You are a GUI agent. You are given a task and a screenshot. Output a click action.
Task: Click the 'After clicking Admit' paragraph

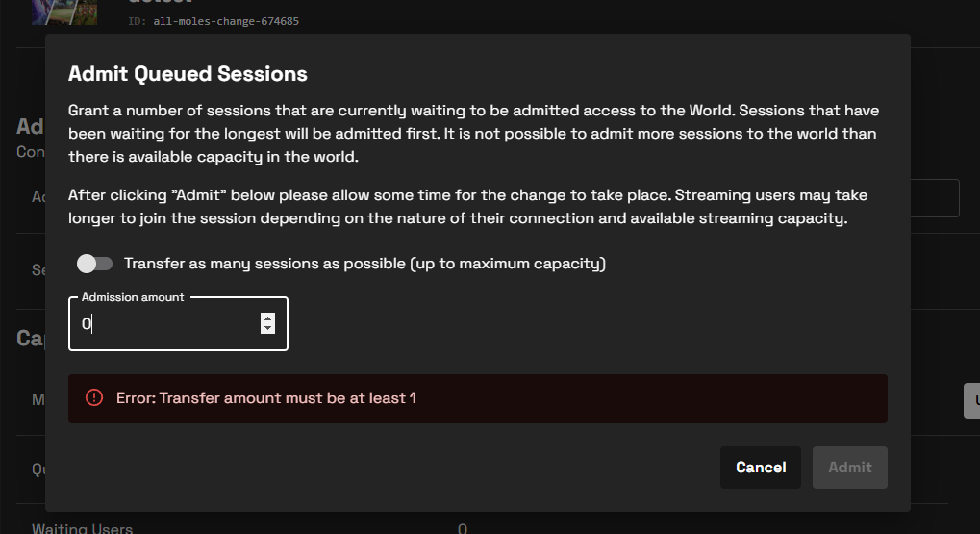pyautogui.click(x=467, y=207)
